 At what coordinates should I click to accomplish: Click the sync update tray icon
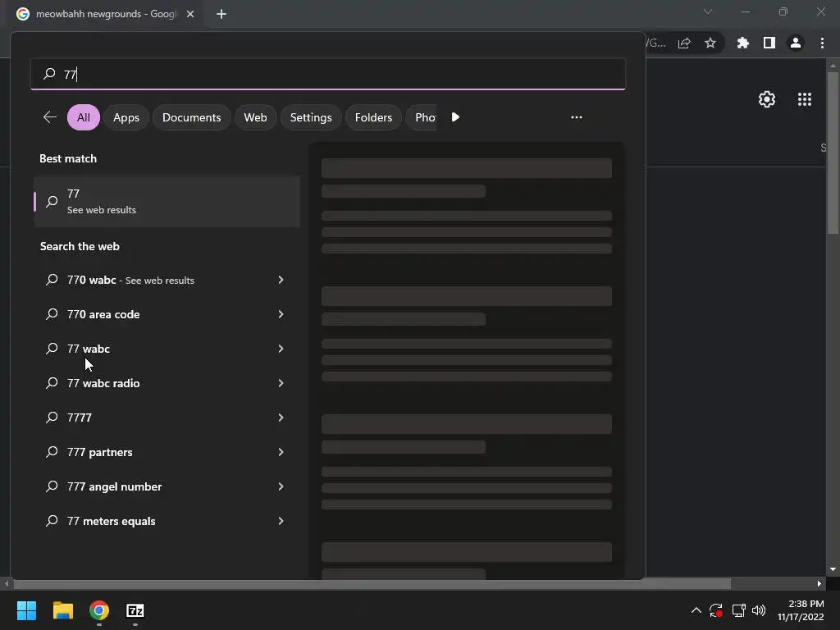click(x=715, y=610)
